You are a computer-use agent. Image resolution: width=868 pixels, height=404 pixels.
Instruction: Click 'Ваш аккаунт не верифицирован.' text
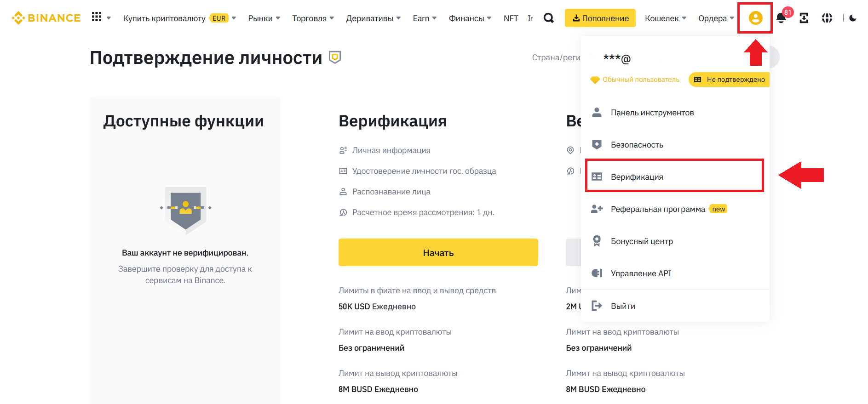pos(185,253)
